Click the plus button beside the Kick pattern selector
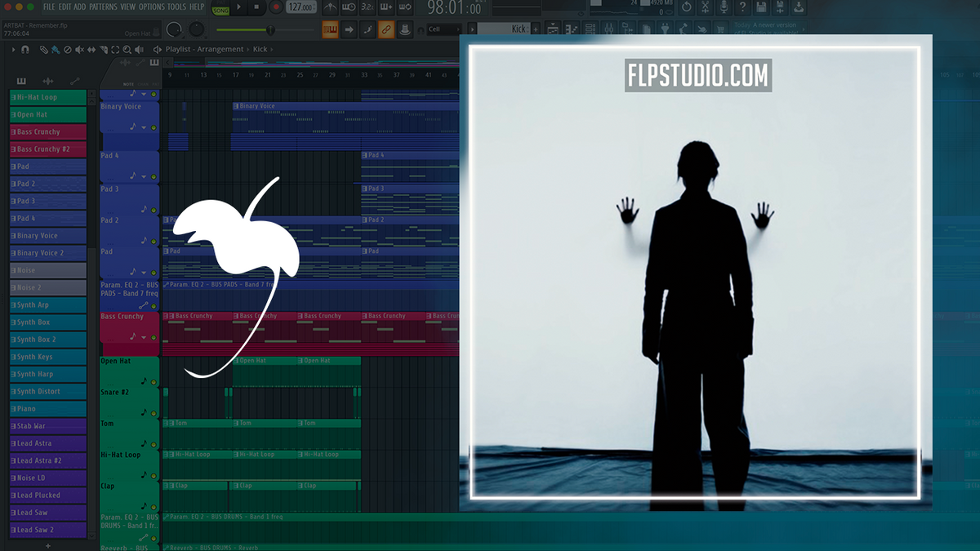 (536, 29)
